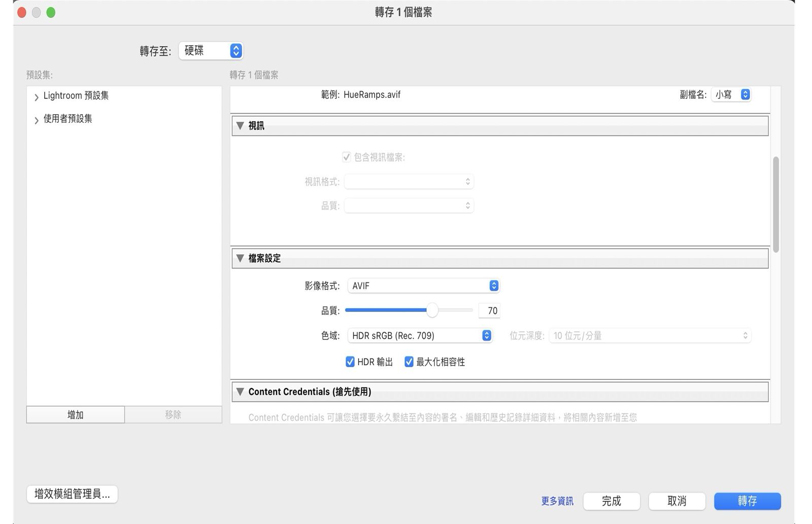Open the 影像格式 AVIF dropdown

423,286
